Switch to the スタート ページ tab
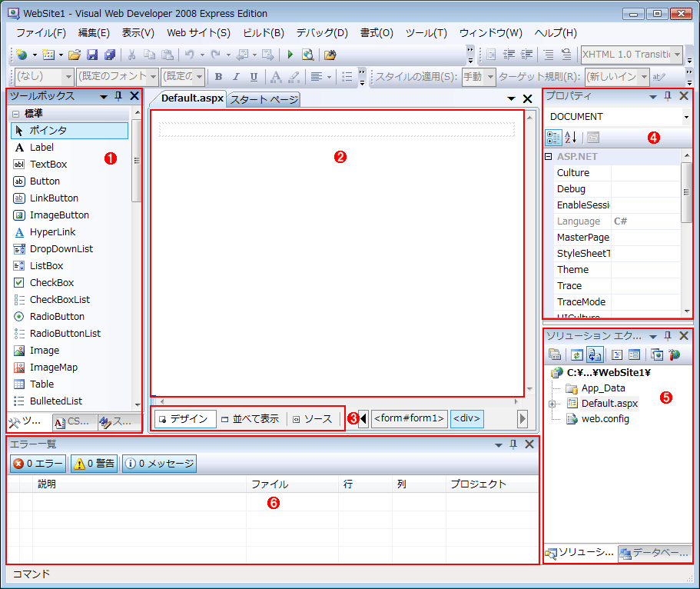700x589 pixels. point(264,99)
